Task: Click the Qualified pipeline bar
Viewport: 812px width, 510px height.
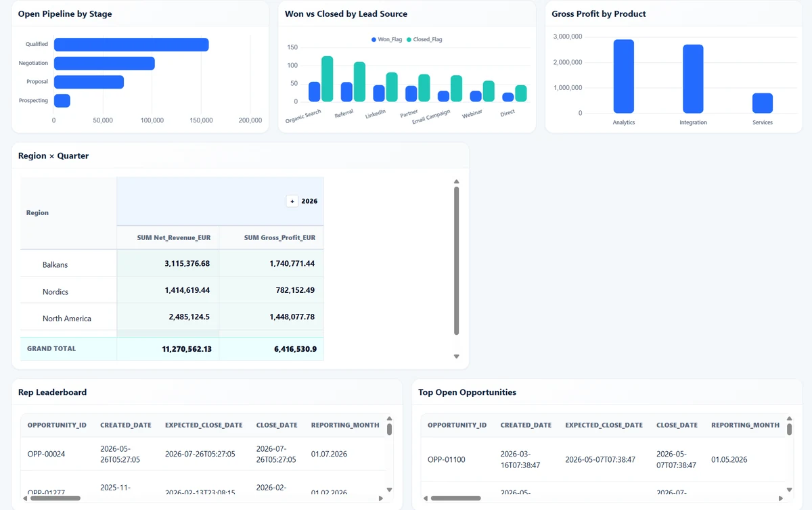Action: [x=131, y=45]
